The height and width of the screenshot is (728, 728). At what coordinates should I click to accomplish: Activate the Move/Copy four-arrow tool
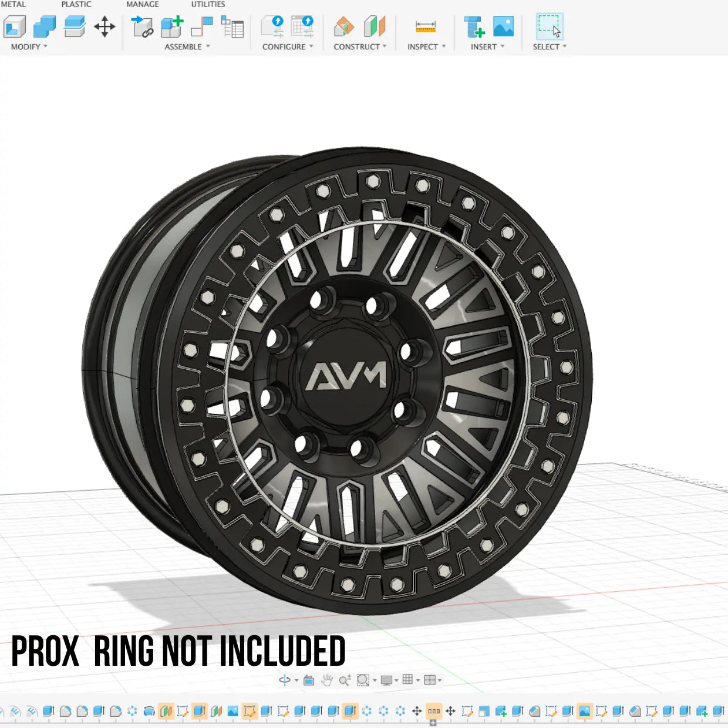[x=105, y=27]
